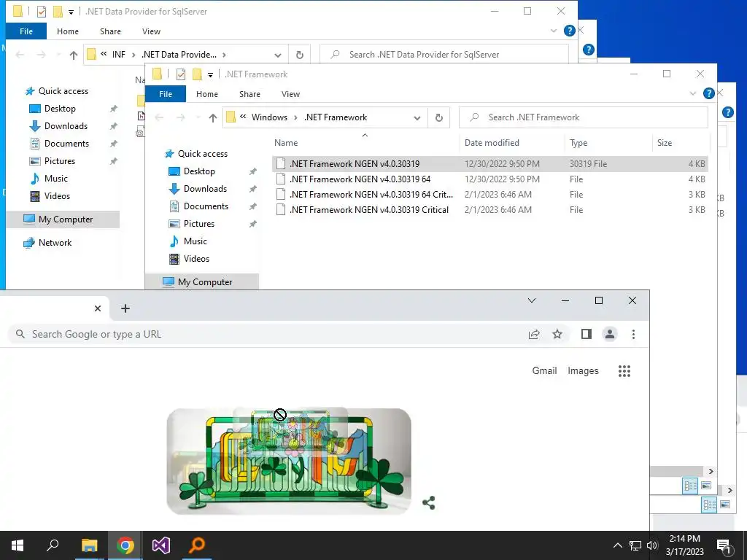Image resolution: width=747 pixels, height=560 pixels.
Task: Open address history dropdown in SqlServer window
Action: click(x=278, y=55)
